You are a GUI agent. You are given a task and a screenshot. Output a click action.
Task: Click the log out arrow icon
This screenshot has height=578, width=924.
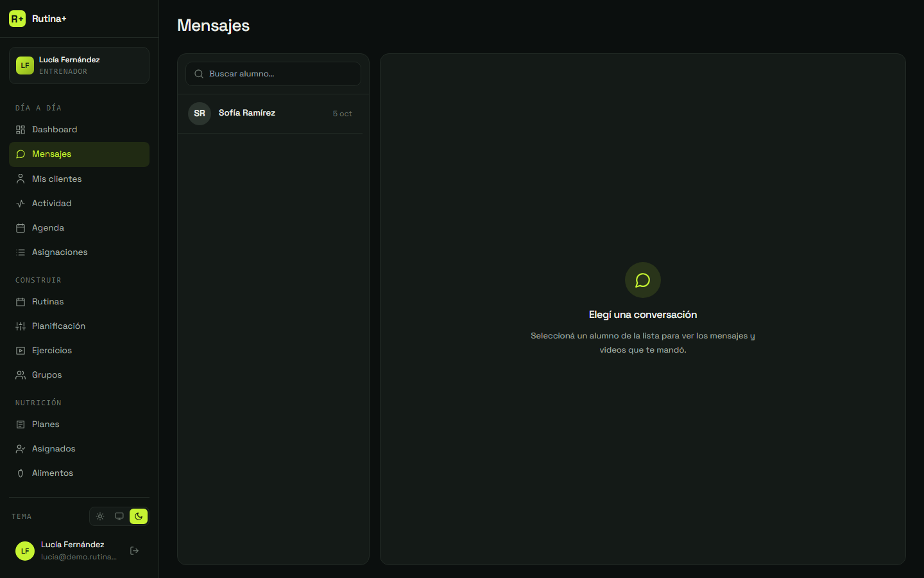click(x=135, y=550)
